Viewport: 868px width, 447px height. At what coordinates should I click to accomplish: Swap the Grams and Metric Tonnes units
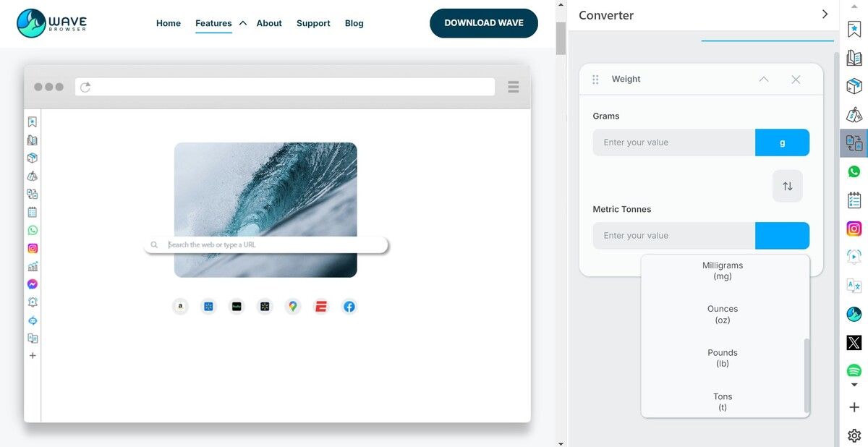[x=787, y=186]
